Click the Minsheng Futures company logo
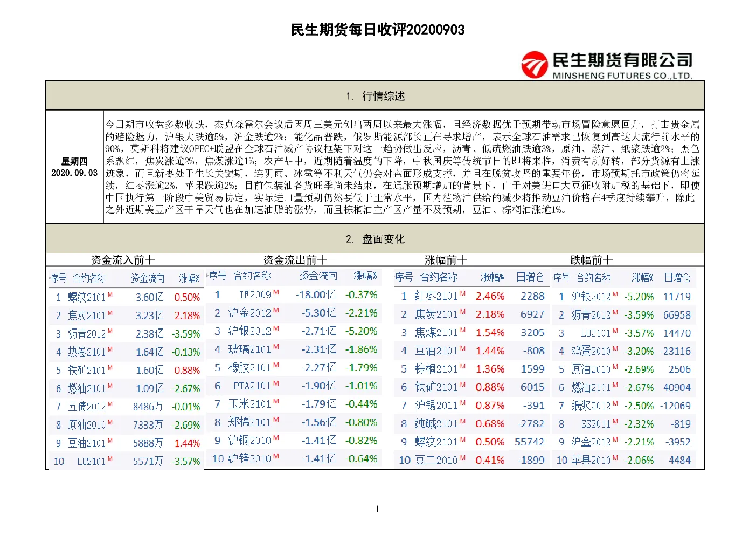 point(607,65)
